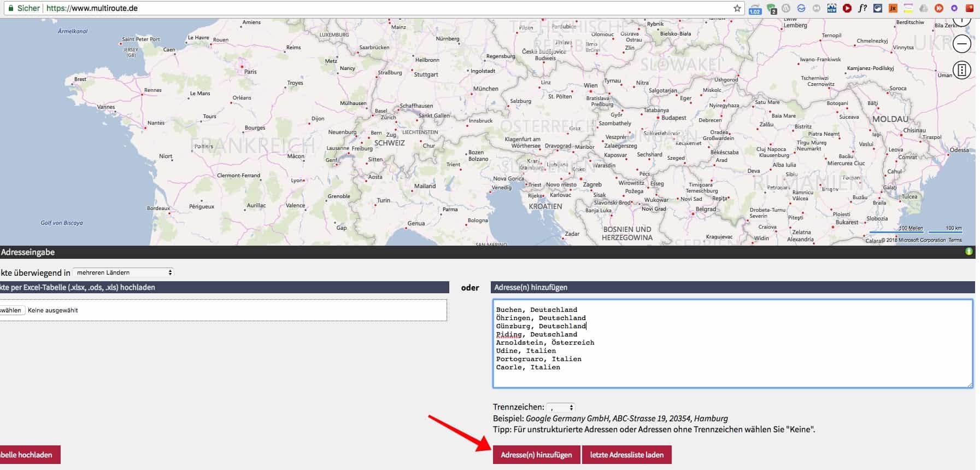Open the Trennzeichen separator dropdown
This screenshot has height=470, width=980.
561,408
